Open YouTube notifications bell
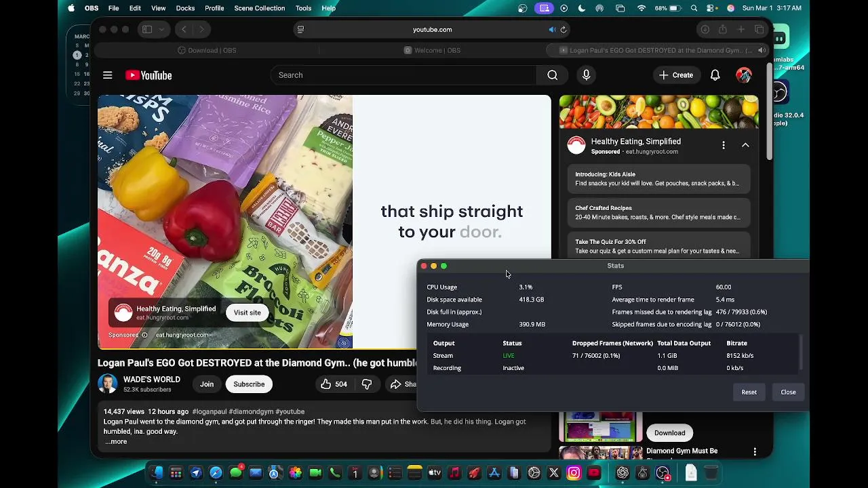Image resolution: width=868 pixels, height=488 pixels. click(x=715, y=75)
